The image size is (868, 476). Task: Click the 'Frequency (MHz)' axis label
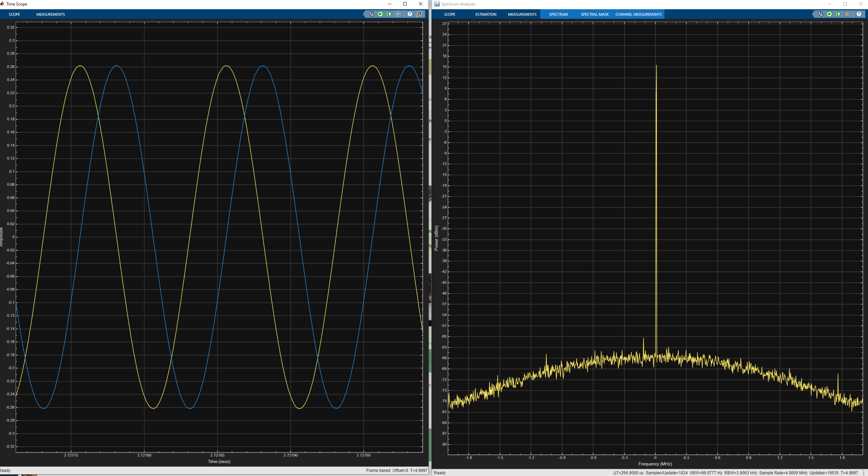[x=655, y=464]
